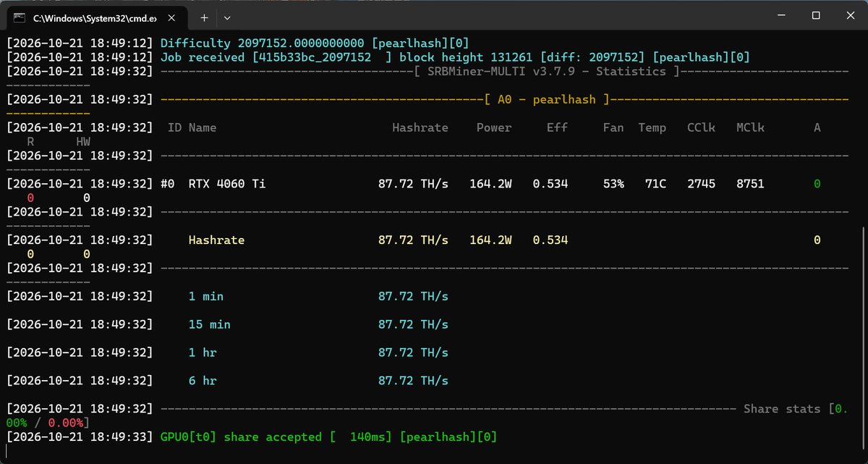Maximize the terminal window

815,15
